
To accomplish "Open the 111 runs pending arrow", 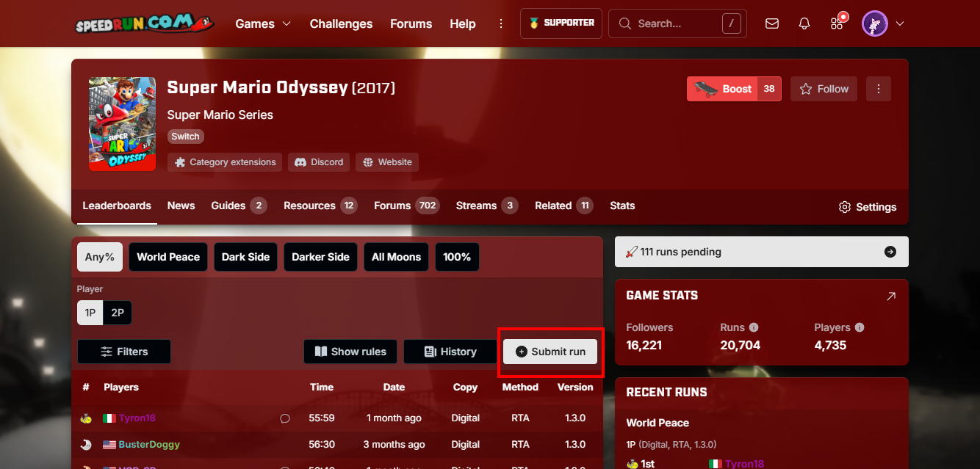I will point(890,252).
